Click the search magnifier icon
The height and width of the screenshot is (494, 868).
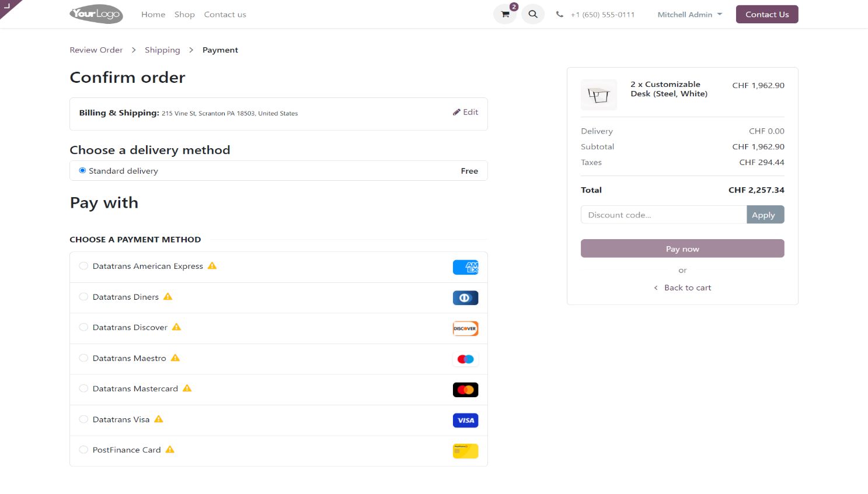[533, 15]
